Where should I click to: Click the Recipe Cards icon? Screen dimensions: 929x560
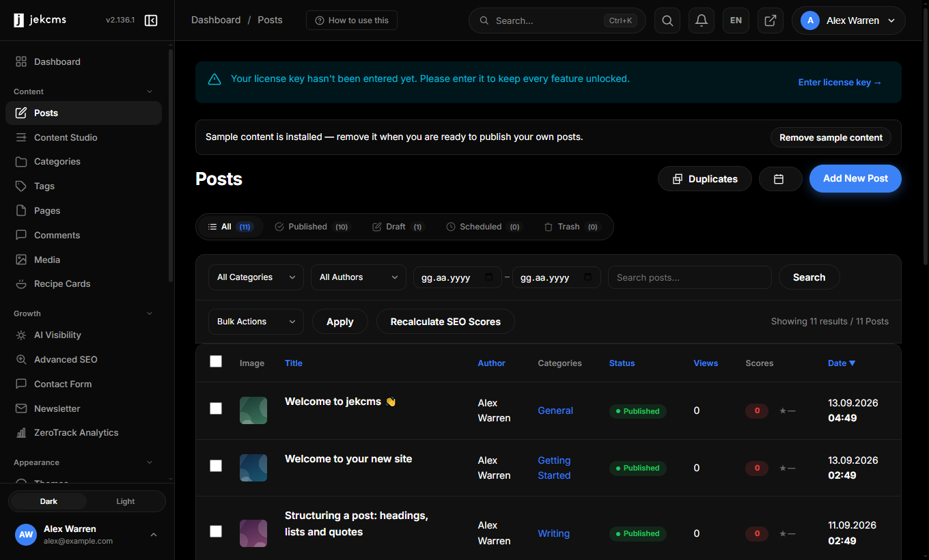pos(21,283)
